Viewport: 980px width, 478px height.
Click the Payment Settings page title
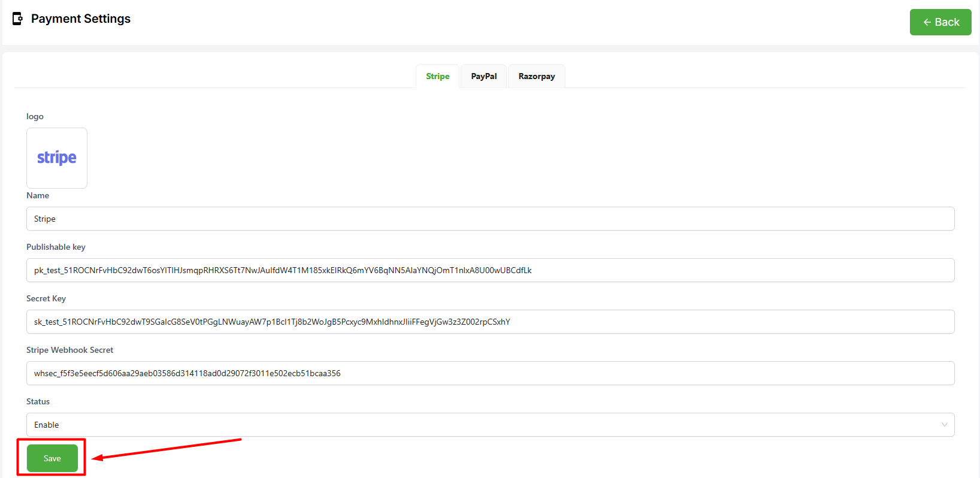tap(81, 19)
